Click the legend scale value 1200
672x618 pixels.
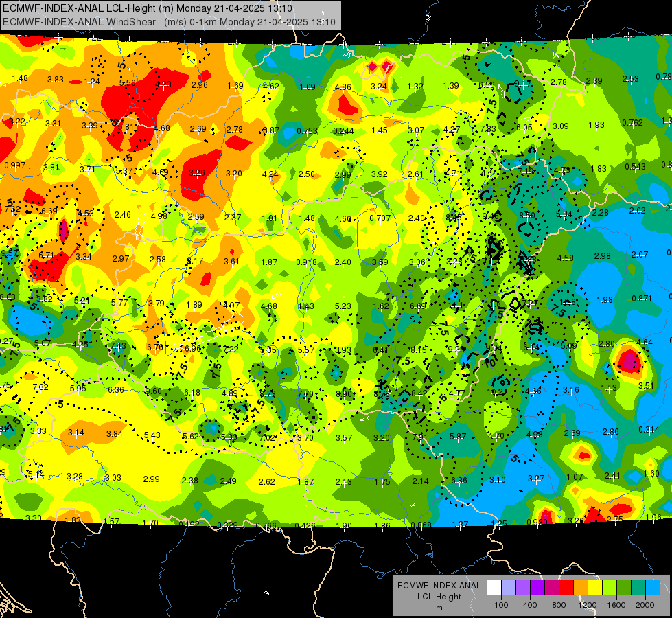[x=587, y=605]
